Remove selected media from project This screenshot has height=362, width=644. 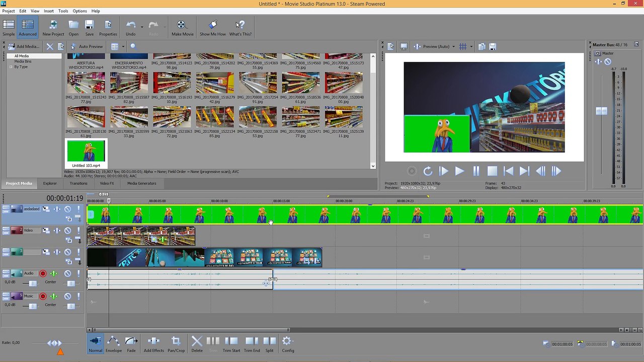(x=50, y=46)
